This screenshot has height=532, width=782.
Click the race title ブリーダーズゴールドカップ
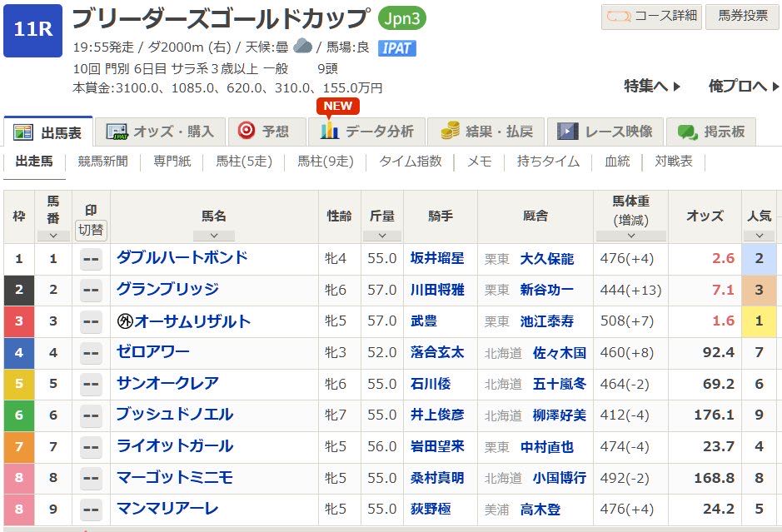point(222,18)
